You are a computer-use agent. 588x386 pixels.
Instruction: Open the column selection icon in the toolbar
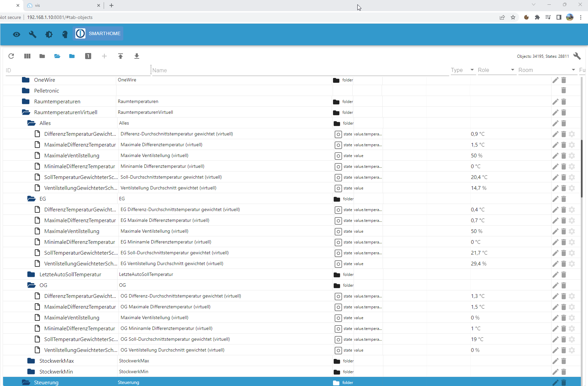[x=27, y=56]
